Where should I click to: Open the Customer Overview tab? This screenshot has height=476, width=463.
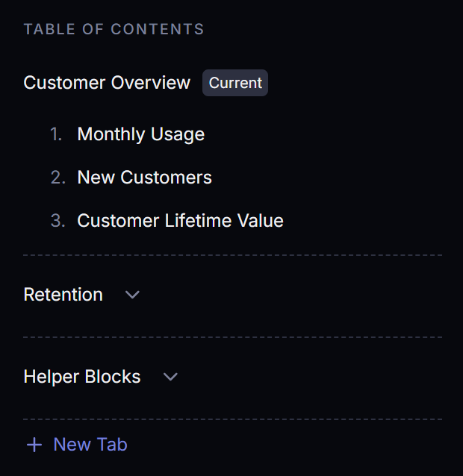pos(107,83)
